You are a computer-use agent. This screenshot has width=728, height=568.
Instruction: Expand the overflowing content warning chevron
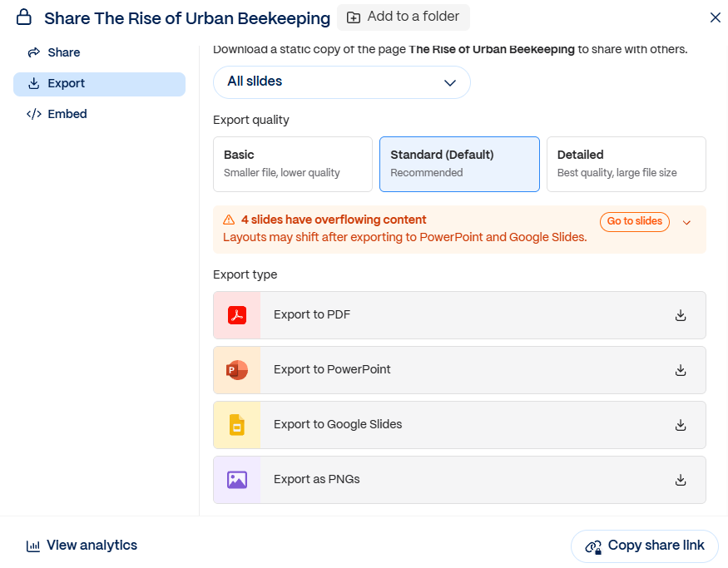[686, 222]
